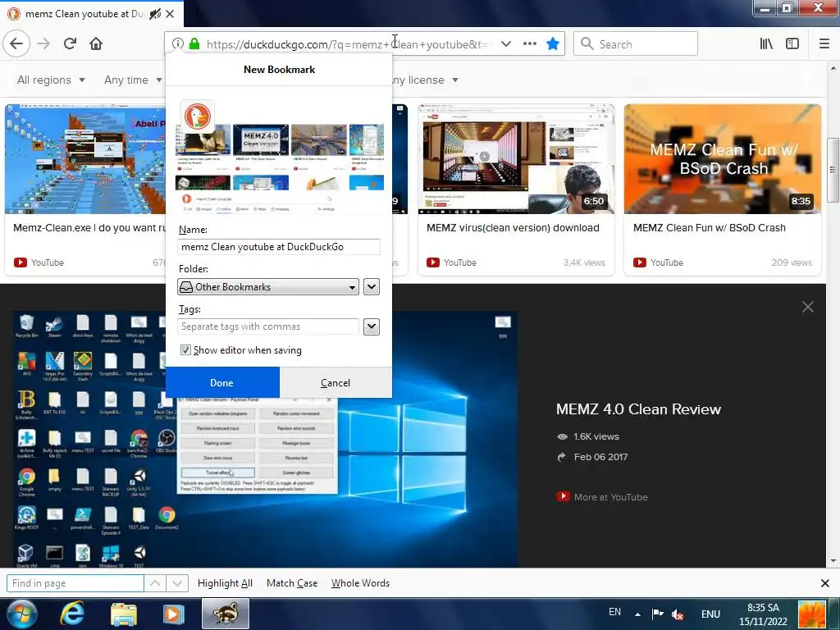Toggle Whole Words in find bar

click(361, 583)
